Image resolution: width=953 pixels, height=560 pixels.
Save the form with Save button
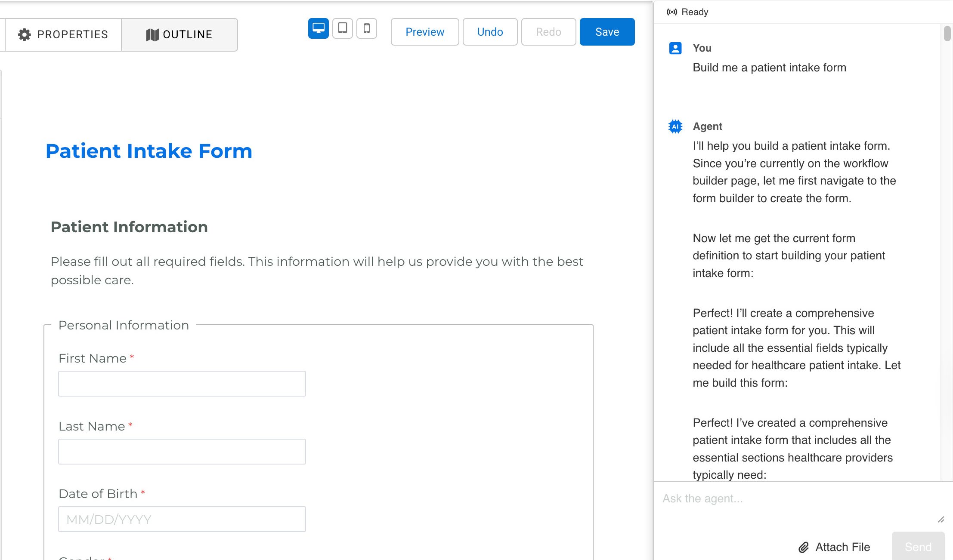point(607,32)
